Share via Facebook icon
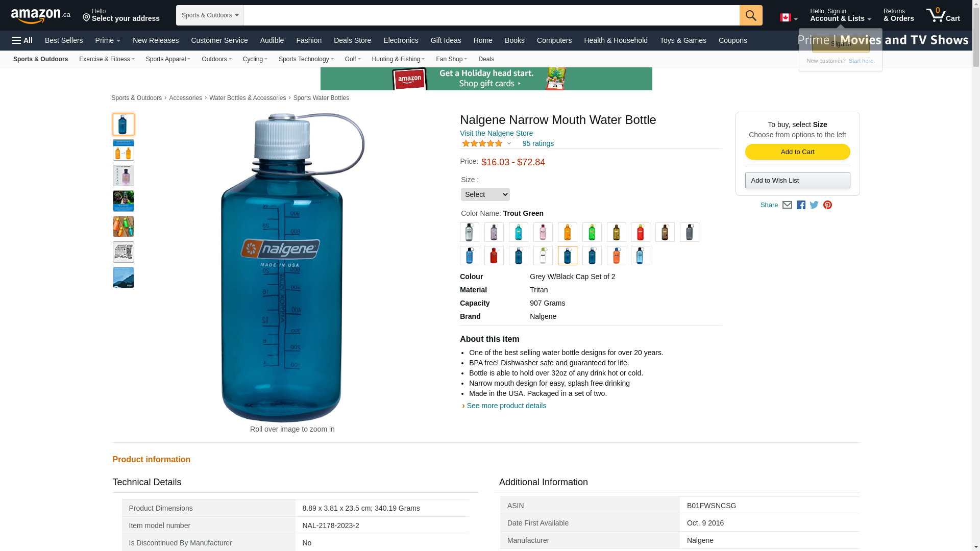980x551 pixels. [801, 205]
